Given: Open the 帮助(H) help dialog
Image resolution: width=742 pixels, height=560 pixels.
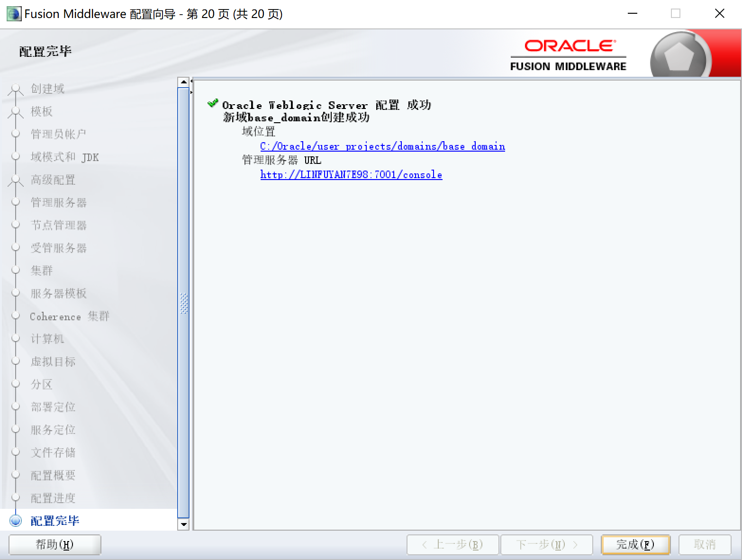Looking at the screenshot, I should pos(54,545).
